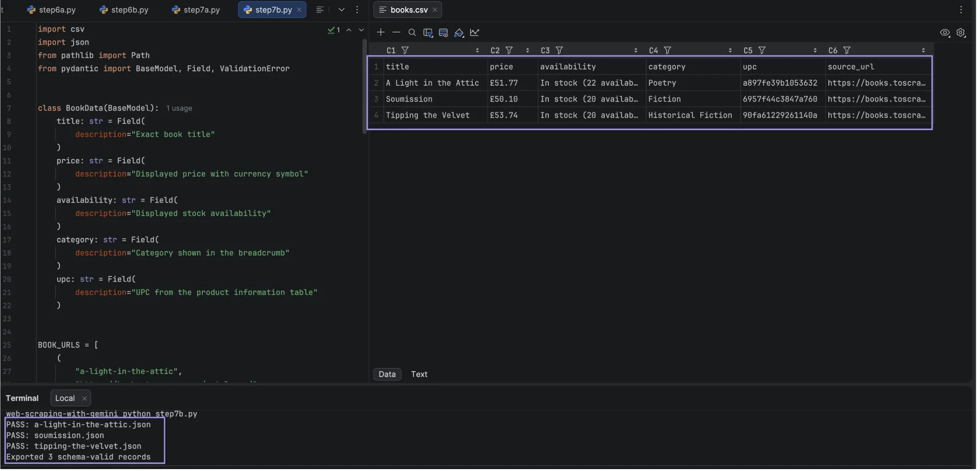Screen dimensions: 980x471
Task: Open left editor tab options menu
Action: click(357, 10)
